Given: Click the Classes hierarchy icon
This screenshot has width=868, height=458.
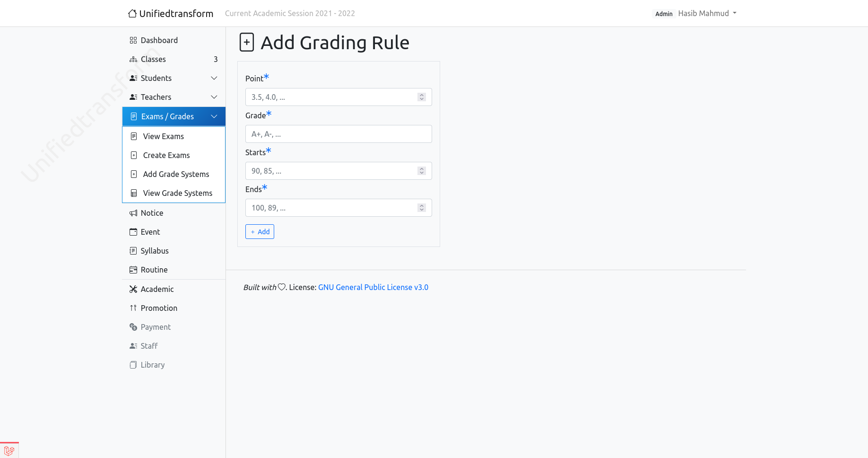Looking at the screenshot, I should [133, 59].
